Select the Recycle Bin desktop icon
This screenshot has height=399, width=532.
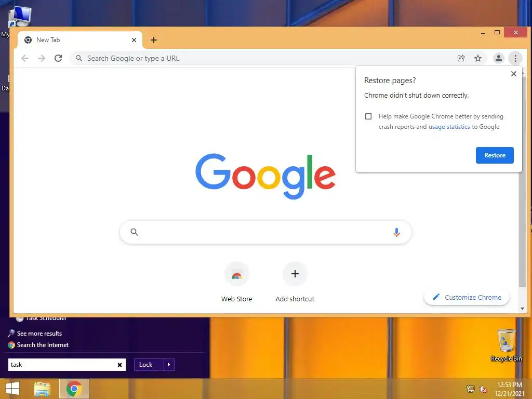pos(506,345)
